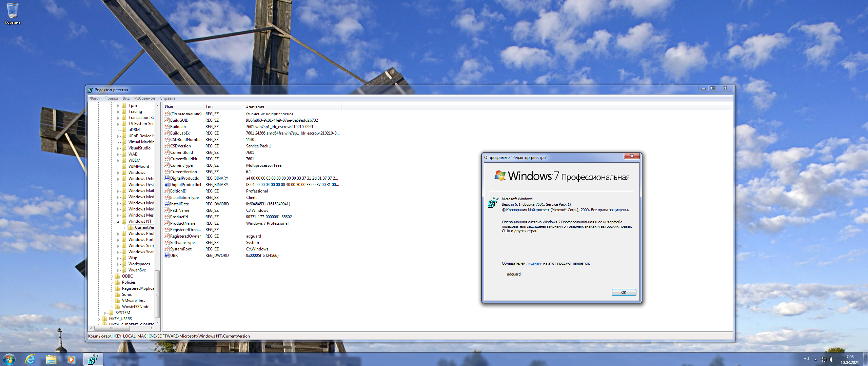Open Windows Media Player taskbar icon
Viewport: 868px width, 366px height.
tap(71, 359)
